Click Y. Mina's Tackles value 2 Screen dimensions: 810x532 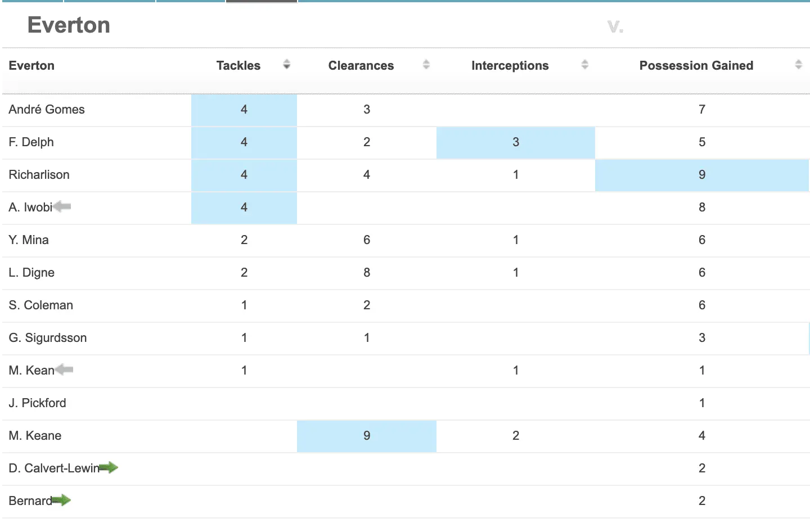coord(244,240)
